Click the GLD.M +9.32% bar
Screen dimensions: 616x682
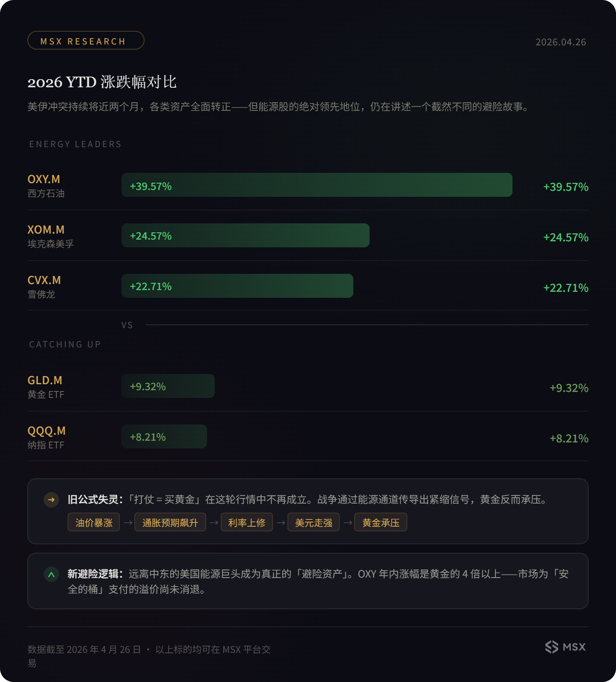tap(168, 386)
